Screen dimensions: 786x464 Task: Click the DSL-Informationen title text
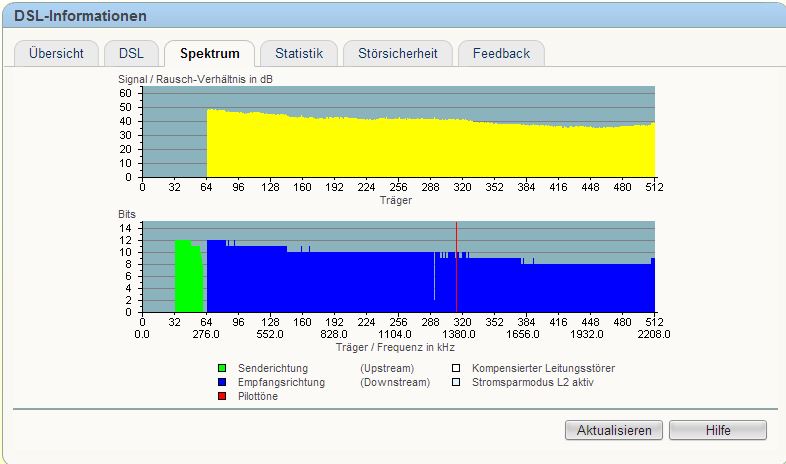pos(80,16)
